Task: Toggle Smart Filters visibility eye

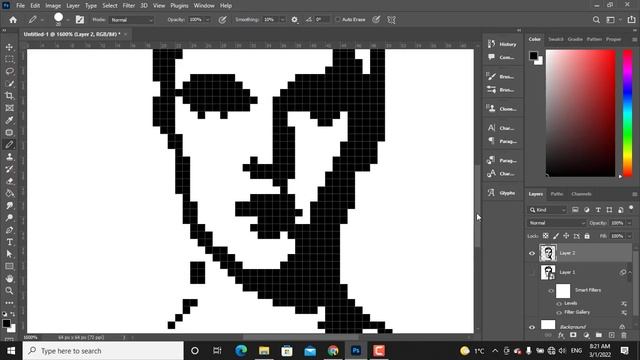Action: (x=551, y=291)
